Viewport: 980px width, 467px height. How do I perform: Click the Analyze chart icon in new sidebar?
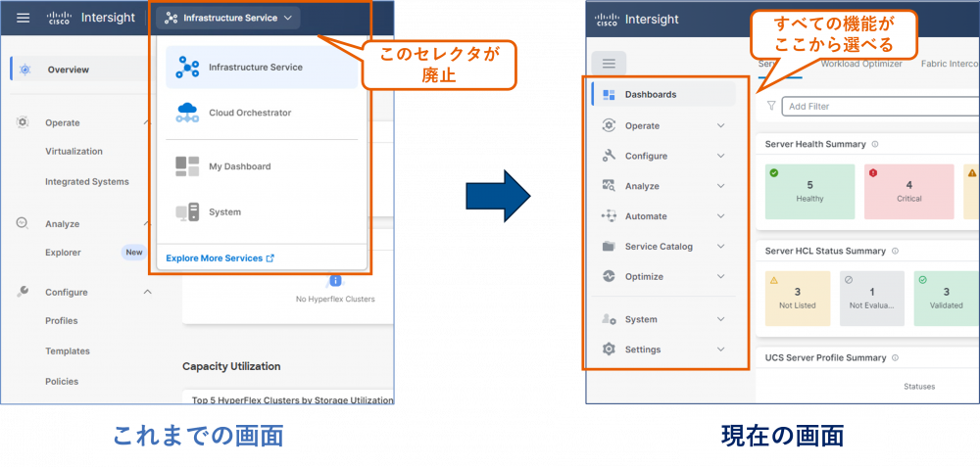(x=609, y=185)
